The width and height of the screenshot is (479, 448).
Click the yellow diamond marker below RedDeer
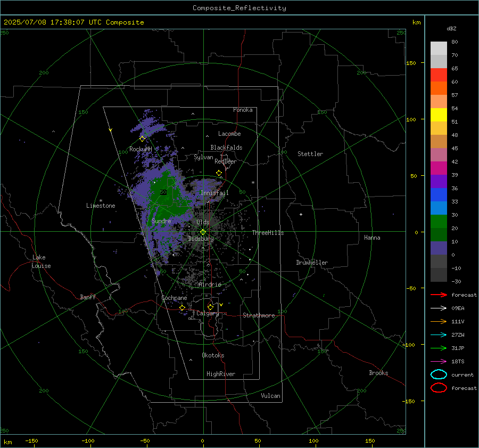coord(219,173)
